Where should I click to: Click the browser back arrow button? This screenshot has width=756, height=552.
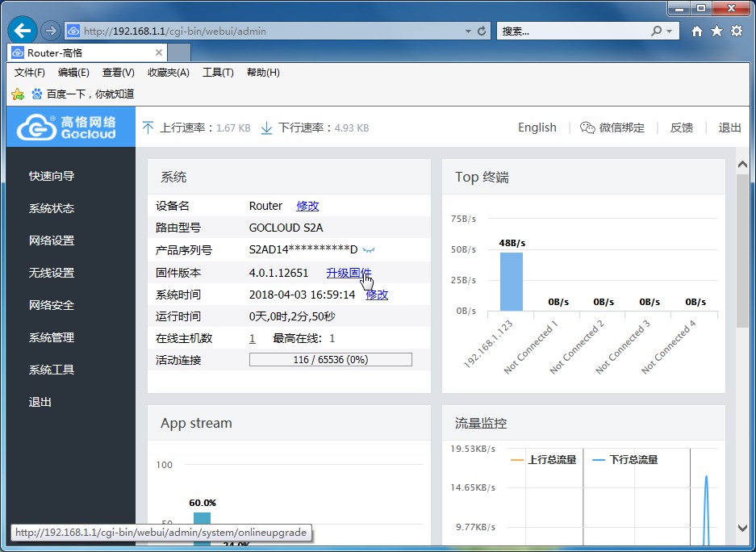click(x=22, y=31)
